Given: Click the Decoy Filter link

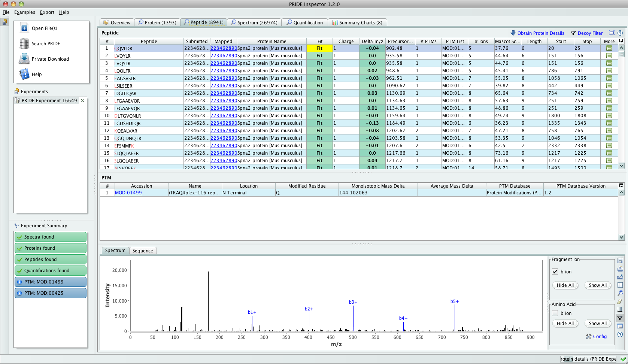Looking at the screenshot, I should click(x=590, y=33).
